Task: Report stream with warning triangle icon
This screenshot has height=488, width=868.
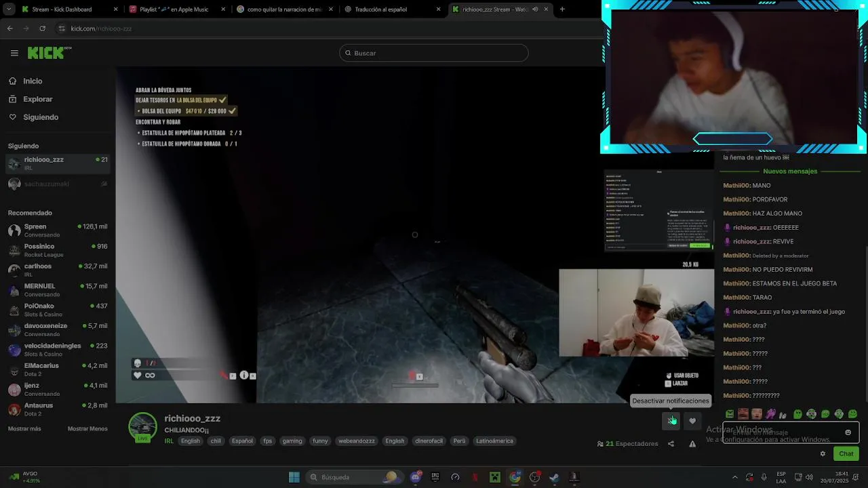Action: coord(692,444)
